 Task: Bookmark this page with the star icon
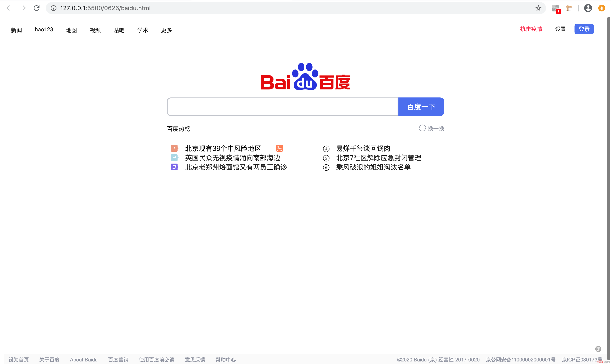(x=538, y=8)
